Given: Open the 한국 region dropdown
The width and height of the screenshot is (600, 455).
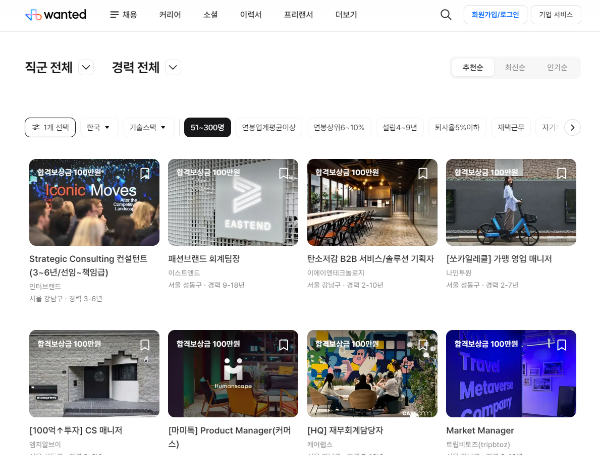Looking at the screenshot, I should 99,127.
